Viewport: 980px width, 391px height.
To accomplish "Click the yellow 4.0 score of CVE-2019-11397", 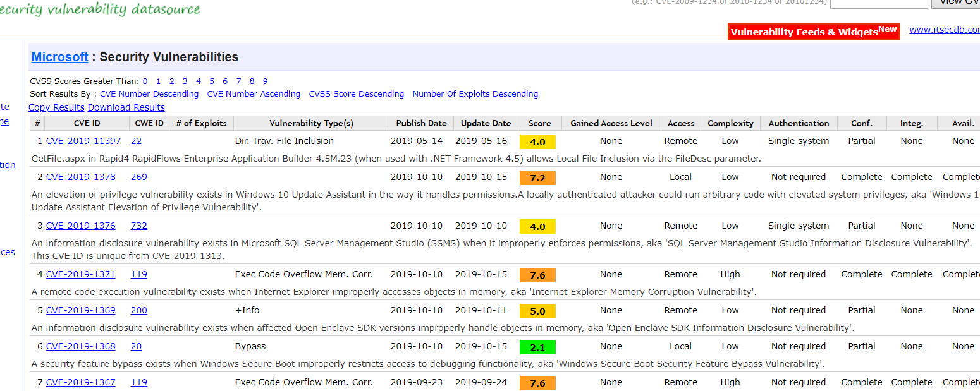I will pos(537,141).
